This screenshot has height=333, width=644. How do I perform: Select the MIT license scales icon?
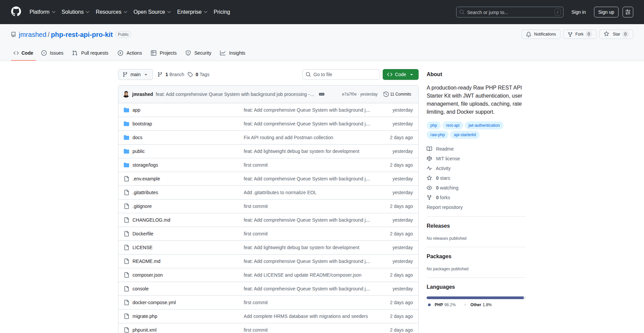tap(429, 158)
